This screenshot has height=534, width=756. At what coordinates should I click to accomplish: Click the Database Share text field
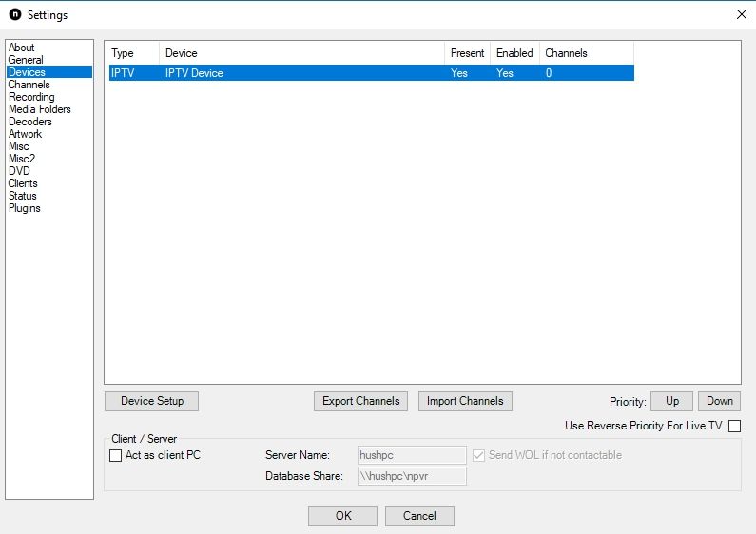pos(412,476)
